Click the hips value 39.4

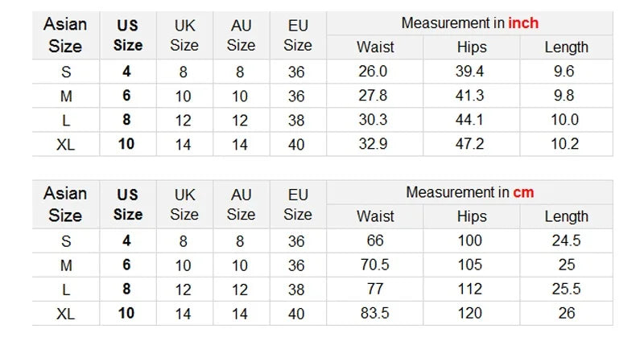tap(469, 72)
